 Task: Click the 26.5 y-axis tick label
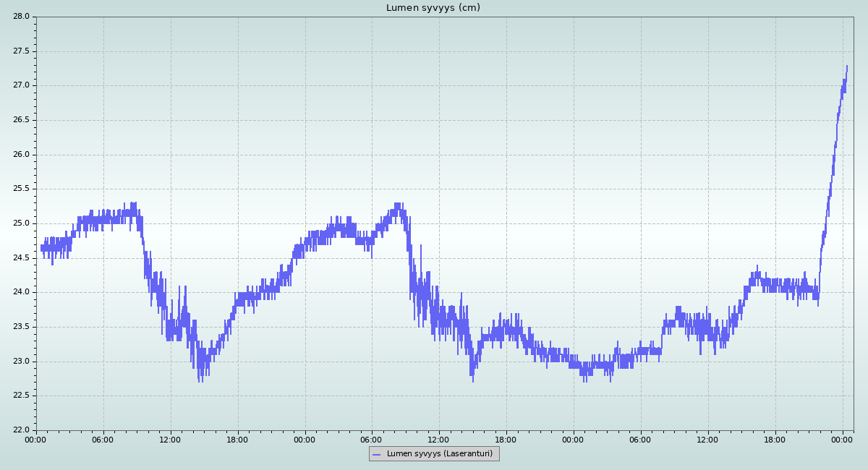point(21,120)
